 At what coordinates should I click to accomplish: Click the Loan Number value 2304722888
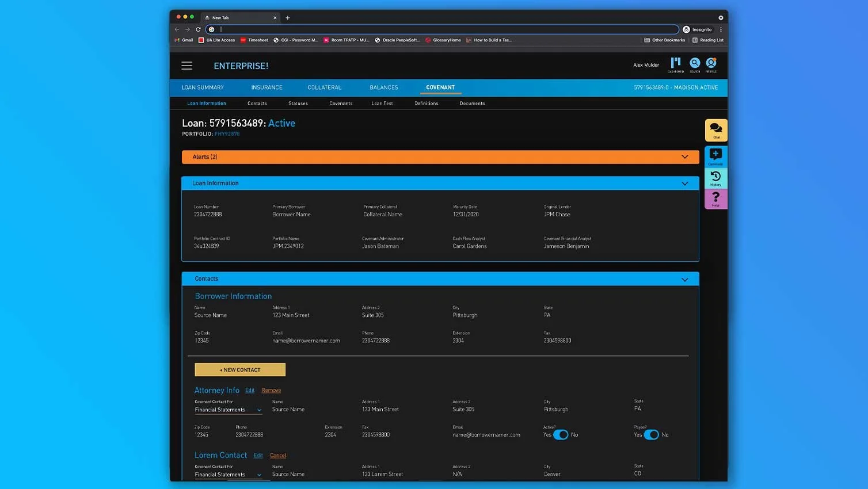tap(208, 215)
